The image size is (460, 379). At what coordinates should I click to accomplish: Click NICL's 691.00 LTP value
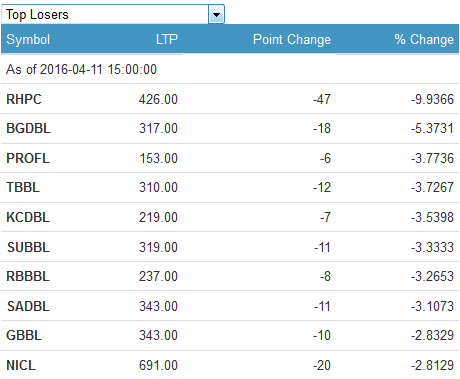[x=158, y=365]
